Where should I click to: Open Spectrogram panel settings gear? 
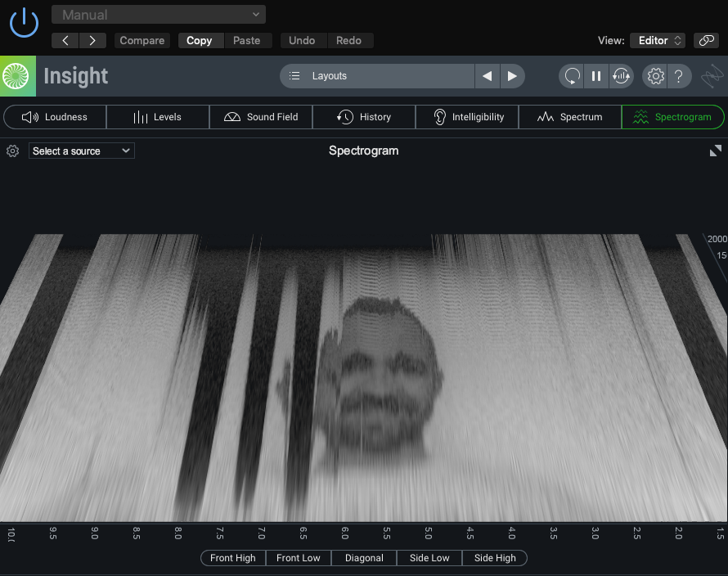pyautogui.click(x=12, y=151)
